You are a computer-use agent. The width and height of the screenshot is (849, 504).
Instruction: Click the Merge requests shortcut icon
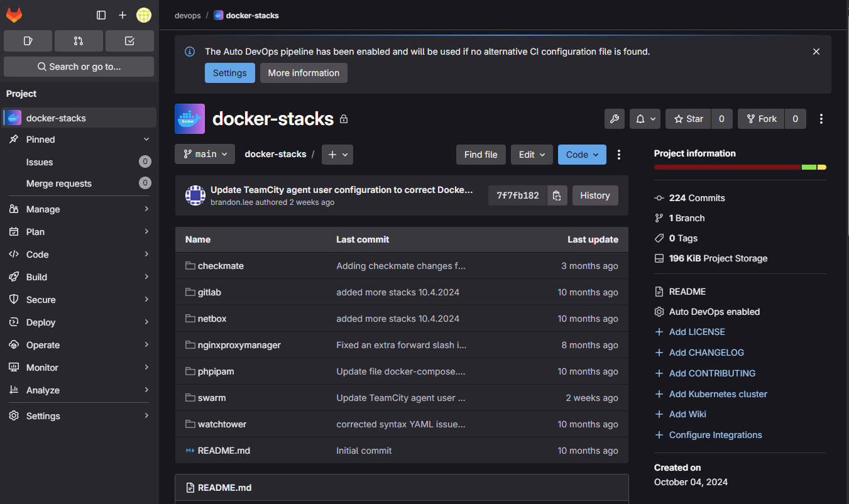(79, 40)
